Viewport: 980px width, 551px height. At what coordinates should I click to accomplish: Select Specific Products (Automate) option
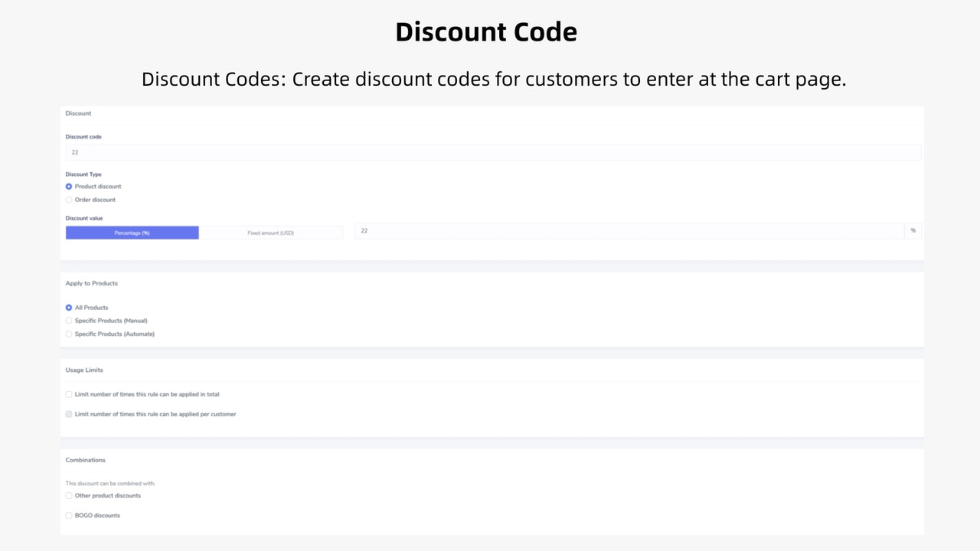click(x=69, y=334)
